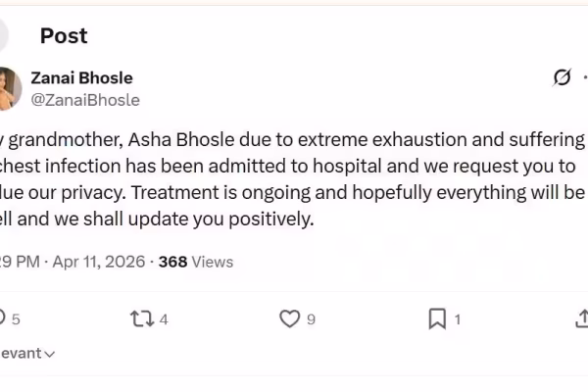Click the Apr 11, 2026 date link
Viewport: 588px width, 392px height.
(x=98, y=262)
